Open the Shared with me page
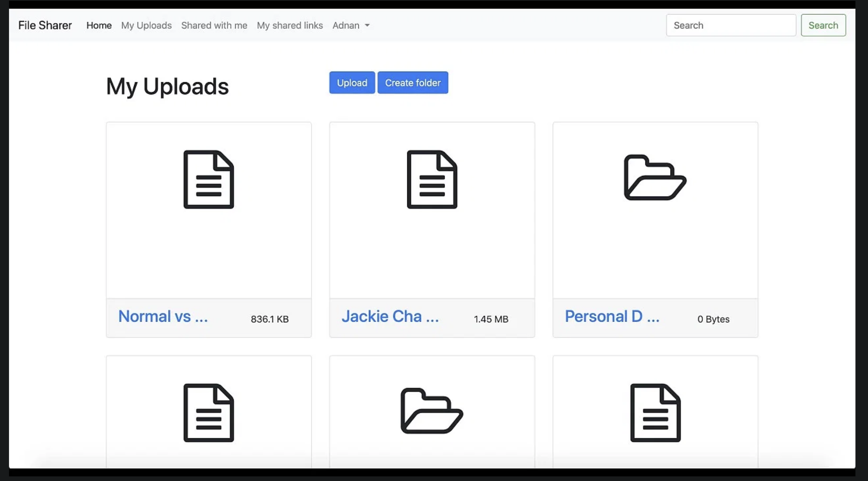The width and height of the screenshot is (868, 481). 214,25
